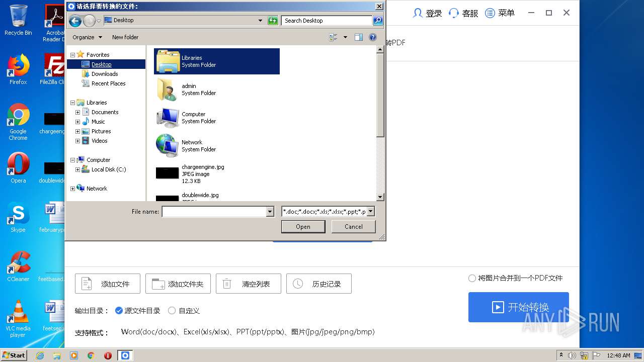Open Windows Explorer folder on taskbar
644x362 pixels.
coord(57,355)
